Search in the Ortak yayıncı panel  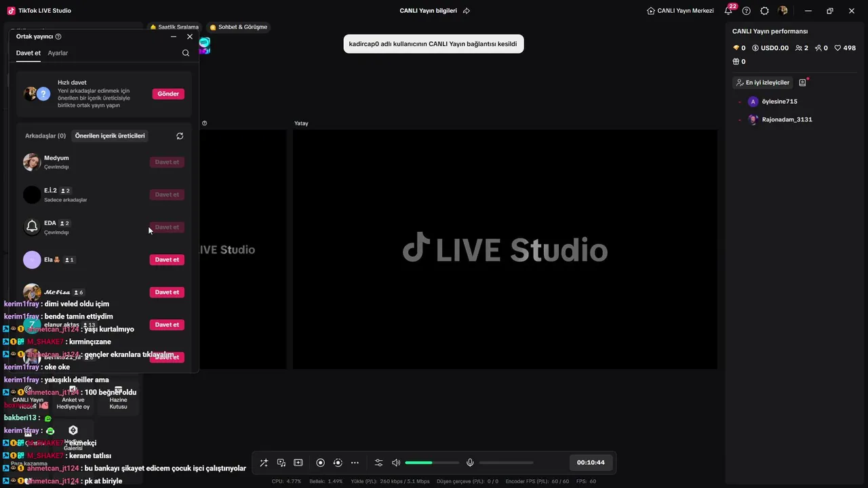coord(186,53)
